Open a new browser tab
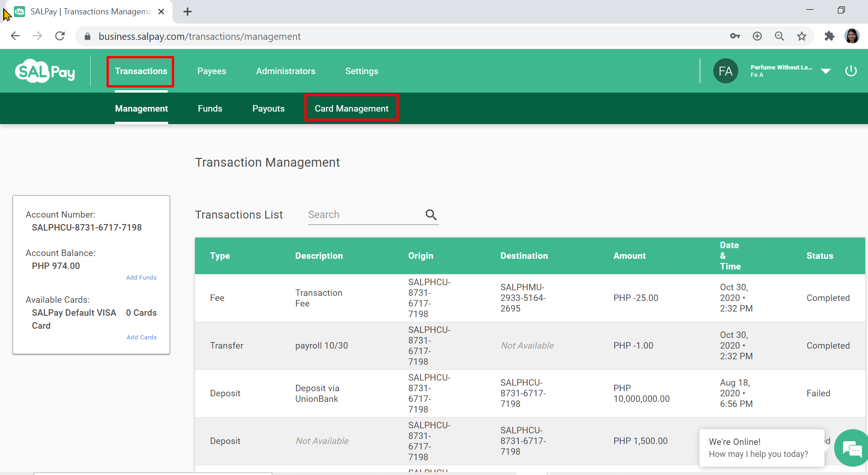This screenshot has height=475, width=868. click(x=188, y=12)
